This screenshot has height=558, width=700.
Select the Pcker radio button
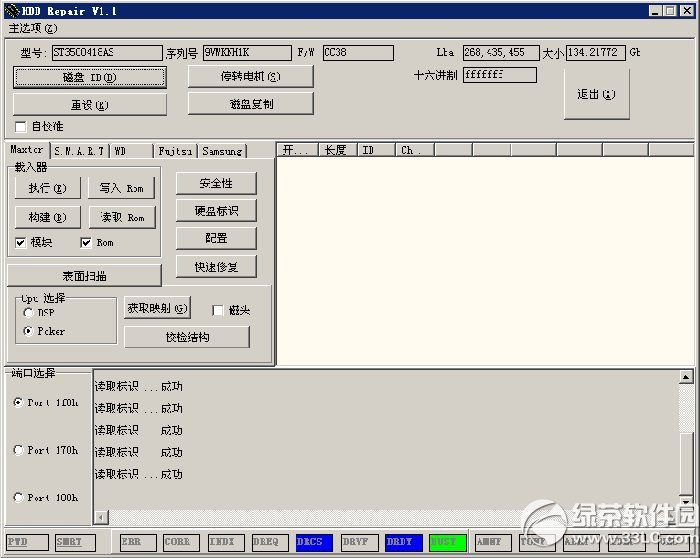tap(28, 331)
